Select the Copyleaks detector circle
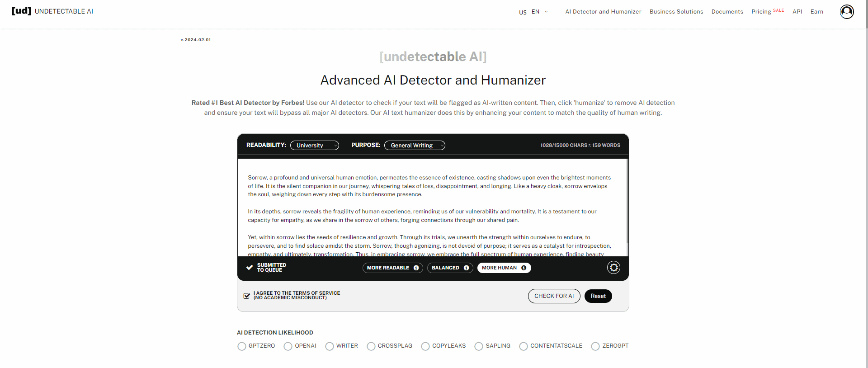 pyautogui.click(x=425, y=346)
